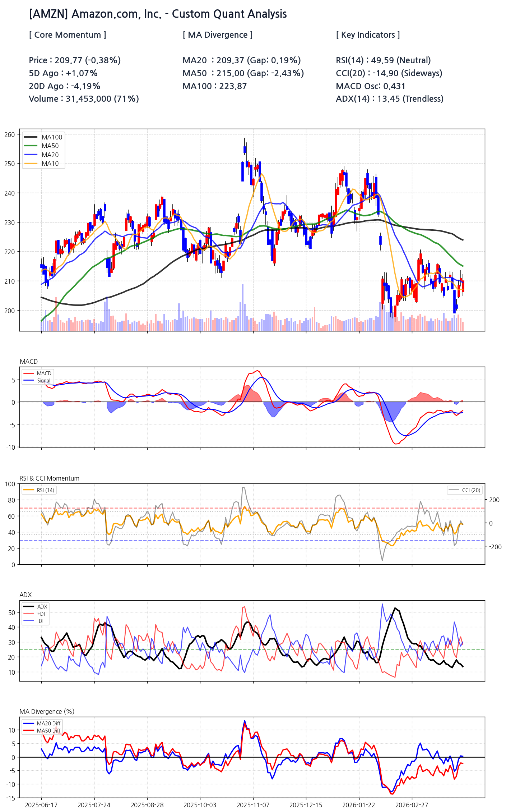The height and width of the screenshot is (812, 506).
Task: Click the -10 MACD axis label
Action: pos(11,448)
